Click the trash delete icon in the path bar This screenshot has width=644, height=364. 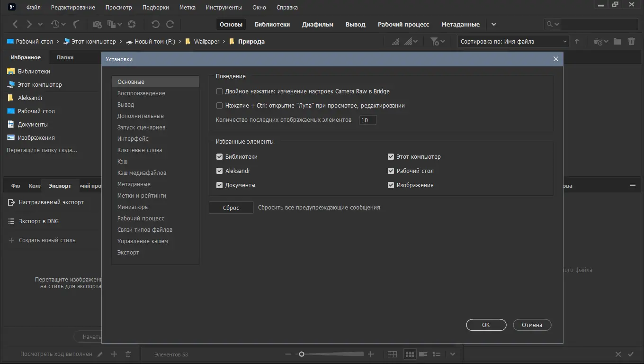click(x=631, y=41)
